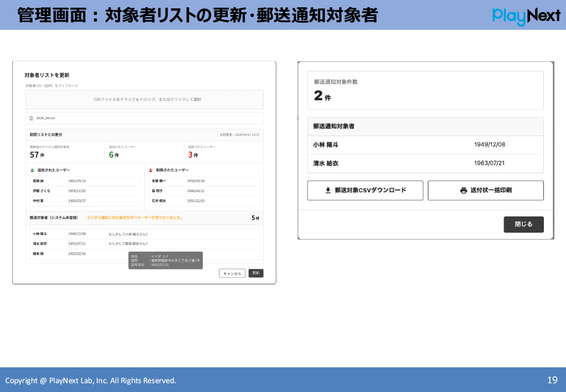The image size is (566, 392).
Task: Click the 前回更新 timestamp text
Action: [x=240, y=135]
